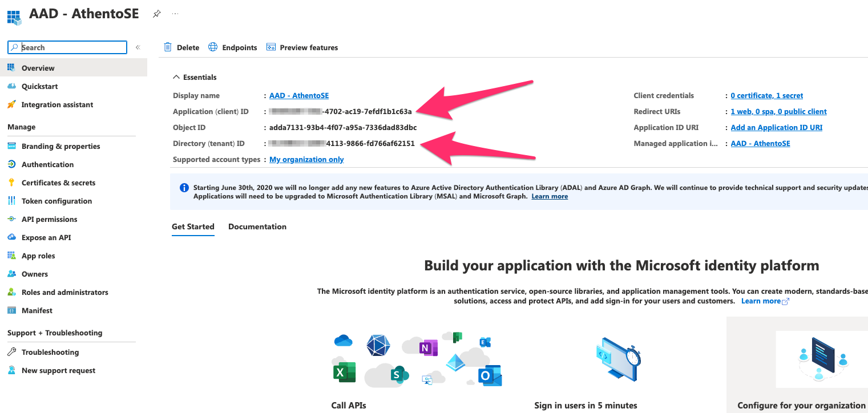Open the ellipsis more-options menu
Viewport: 868px width, 413px height.
click(175, 14)
